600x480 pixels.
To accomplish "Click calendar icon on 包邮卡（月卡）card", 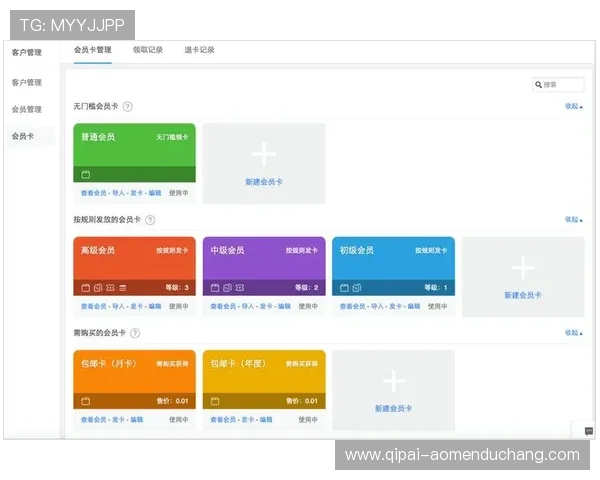I will tap(86, 401).
